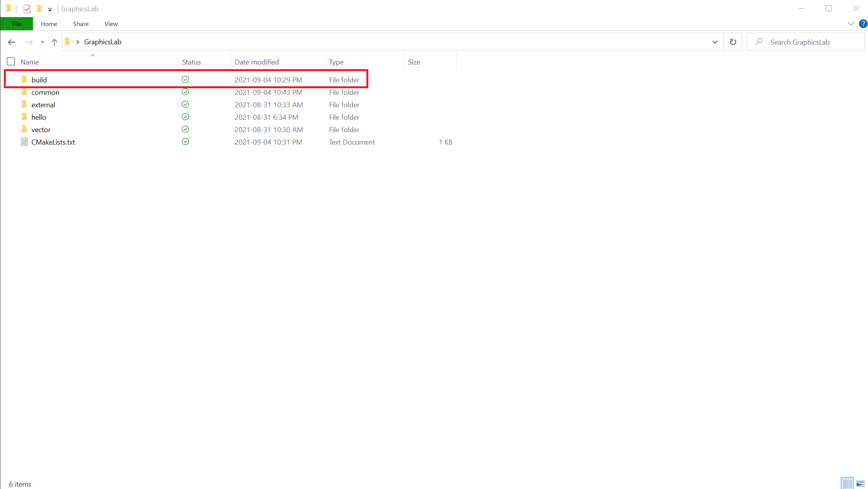
Task: Go back using the Back arrow
Action: (11, 42)
